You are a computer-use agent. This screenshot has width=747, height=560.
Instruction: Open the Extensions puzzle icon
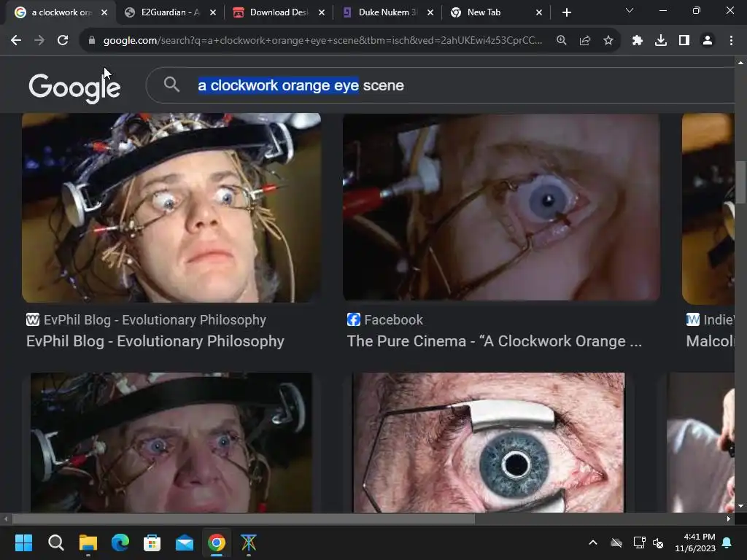638,41
